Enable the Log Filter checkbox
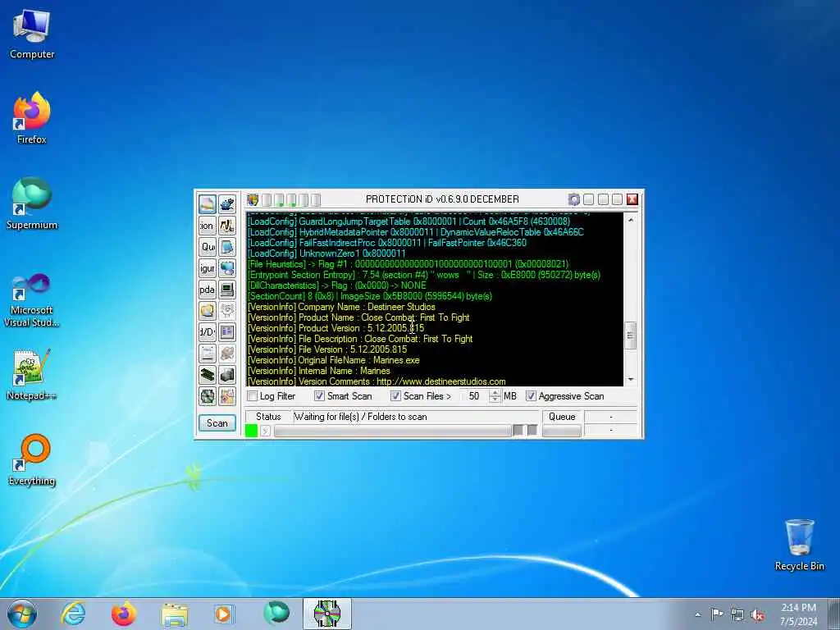The height and width of the screenshot is (630, 840). click(253, 396)
